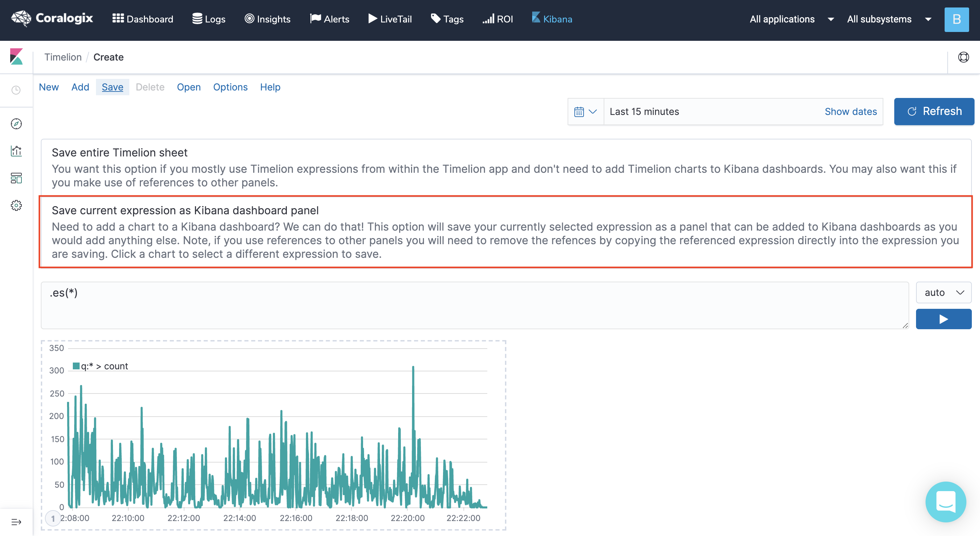Open the ROI page
This screenshot has height=536, width=980.
497,19
